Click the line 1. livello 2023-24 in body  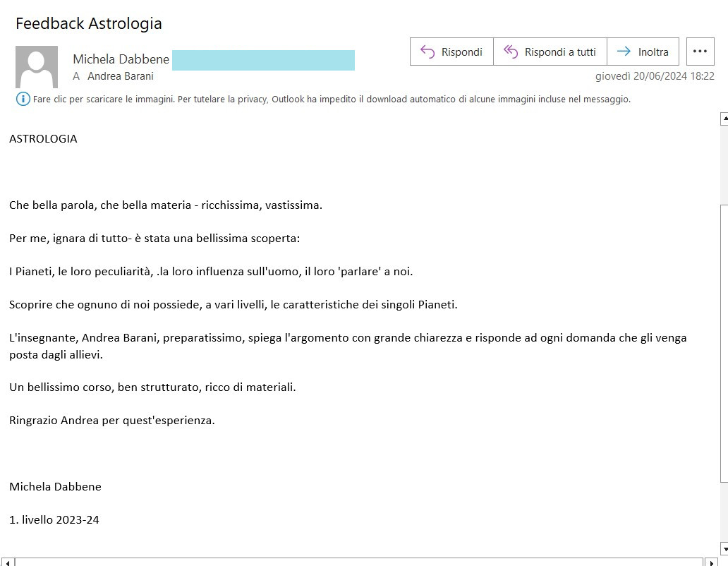click(x=54, y=519)
